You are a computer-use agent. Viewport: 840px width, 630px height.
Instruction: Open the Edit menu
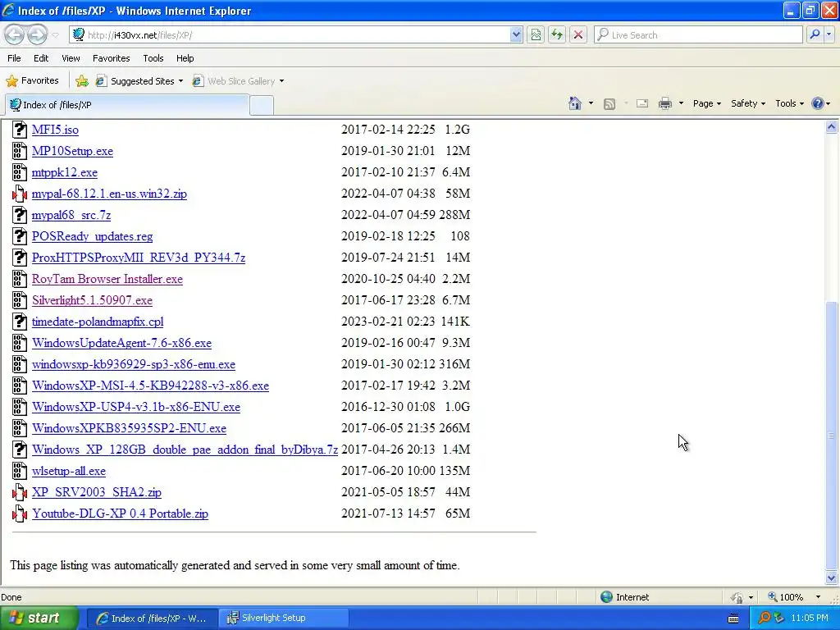point(41,58)
